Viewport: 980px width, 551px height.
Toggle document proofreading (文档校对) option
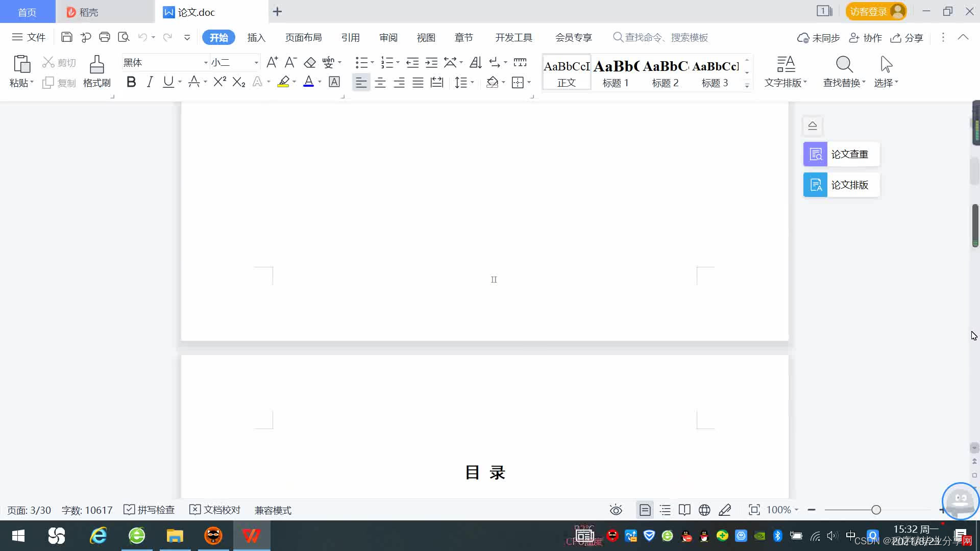(x=215, y=510)
